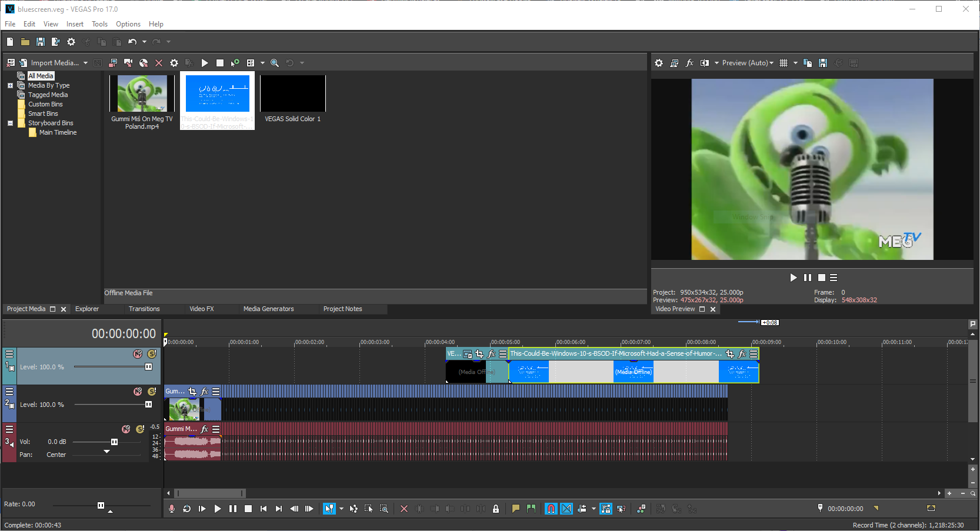Screen dimensions: 980x531
Task: Select the Tagged Media bin
Action: point(48,95)
